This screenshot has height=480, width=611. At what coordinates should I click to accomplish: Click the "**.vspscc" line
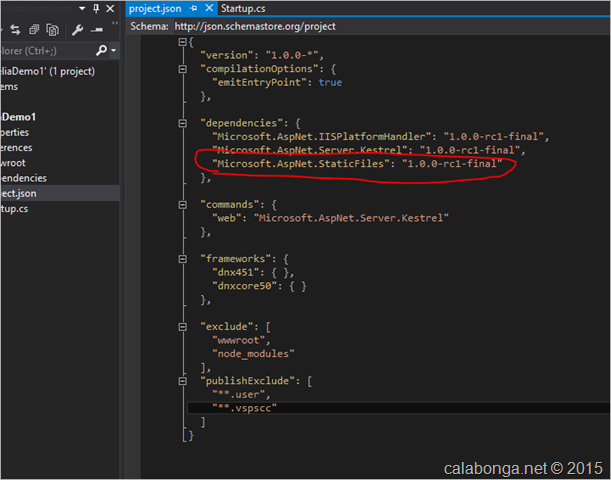coord(244,408)
